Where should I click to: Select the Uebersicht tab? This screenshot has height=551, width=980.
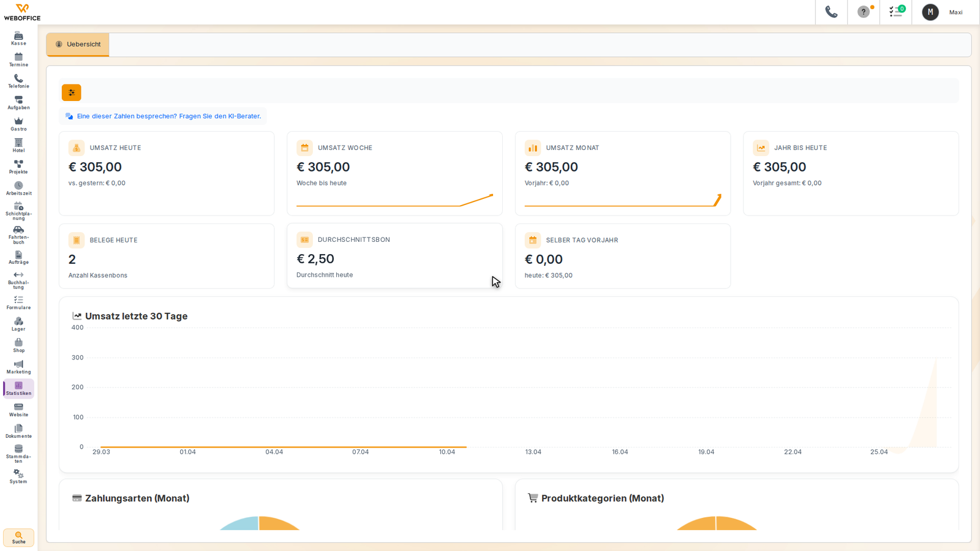78,45
